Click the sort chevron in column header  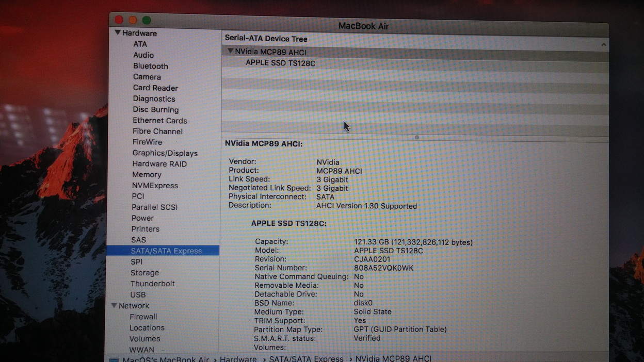(x=603, y=45)
